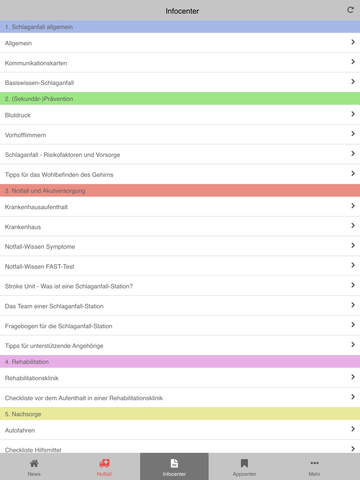Open Stroke Unit Schlaganfall-Station entry
360x480 pixels.
(x=180, y=286)
